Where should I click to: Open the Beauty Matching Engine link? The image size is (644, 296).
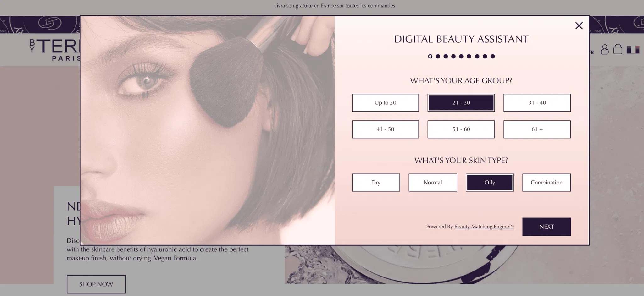[484, 227]
